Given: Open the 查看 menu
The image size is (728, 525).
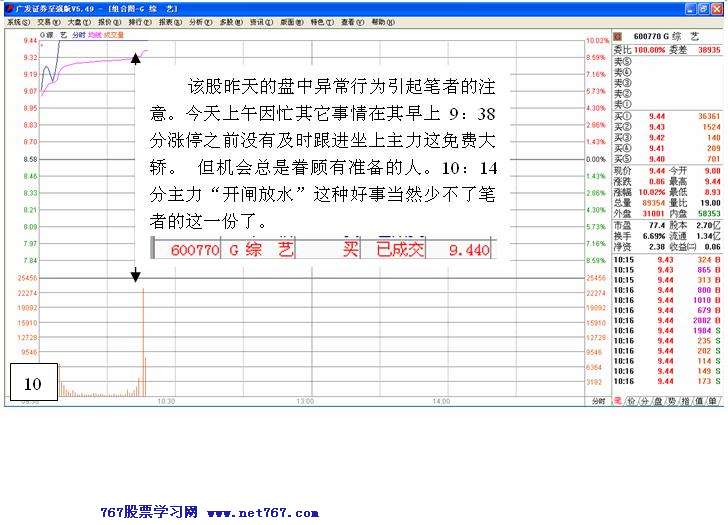Looking at the screenshot, I should click(x=353, y=22).
